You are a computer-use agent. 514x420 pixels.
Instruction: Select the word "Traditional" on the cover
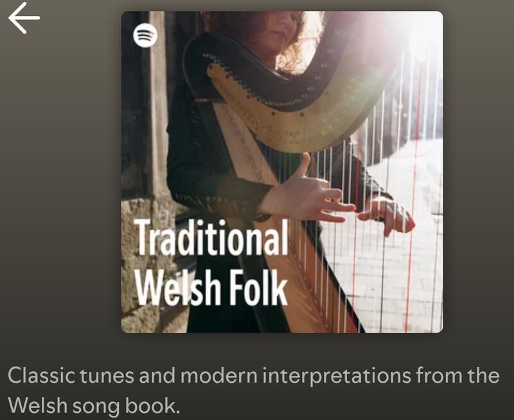click(211, 237)
